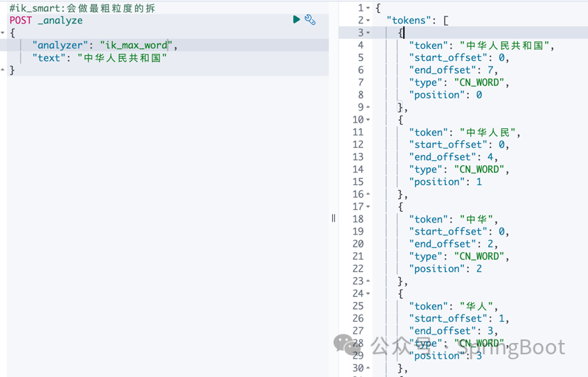
Task: Collapse the token object at line 24
Action: [x=368, y=293]
